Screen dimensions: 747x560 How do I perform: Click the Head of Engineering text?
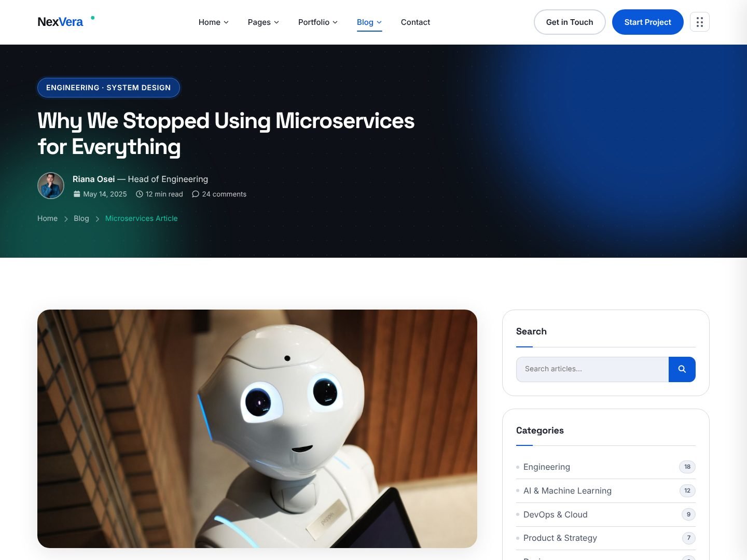168,179
